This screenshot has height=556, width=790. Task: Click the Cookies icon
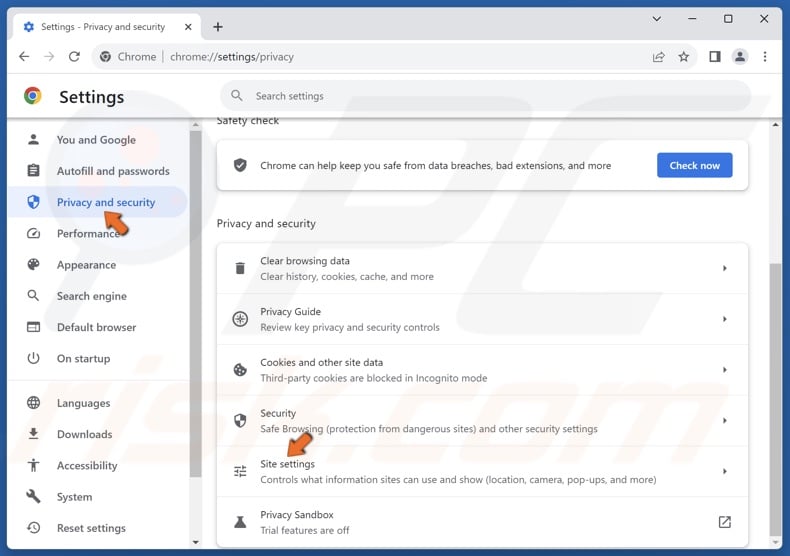(x=240, y=370)
